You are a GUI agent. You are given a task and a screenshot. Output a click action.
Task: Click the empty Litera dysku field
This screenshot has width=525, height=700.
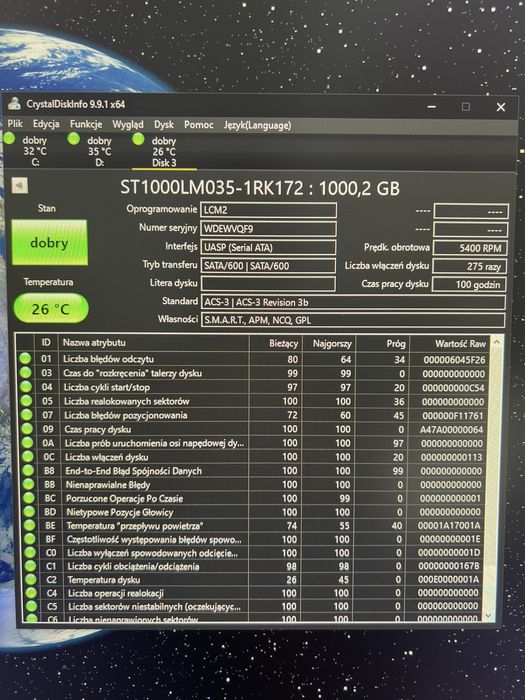[268, 283]
